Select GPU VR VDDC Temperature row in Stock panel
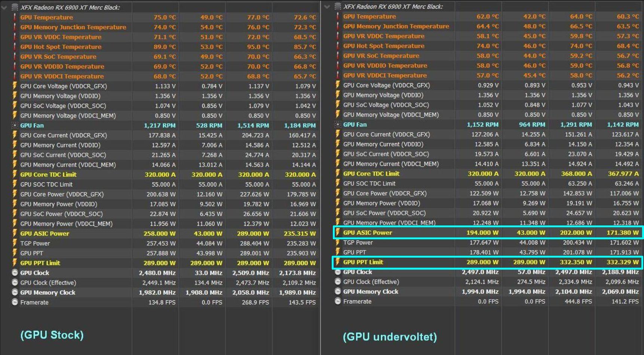644x355 pixels. pos(160,37)
